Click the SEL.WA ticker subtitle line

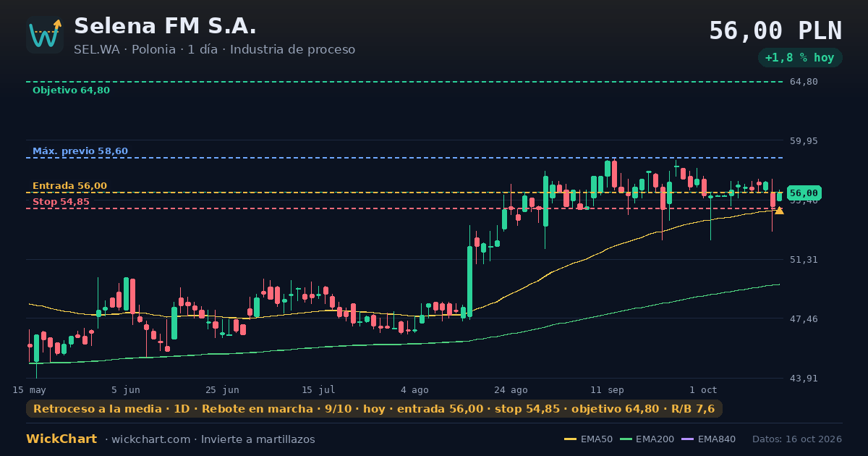(214, 49)
